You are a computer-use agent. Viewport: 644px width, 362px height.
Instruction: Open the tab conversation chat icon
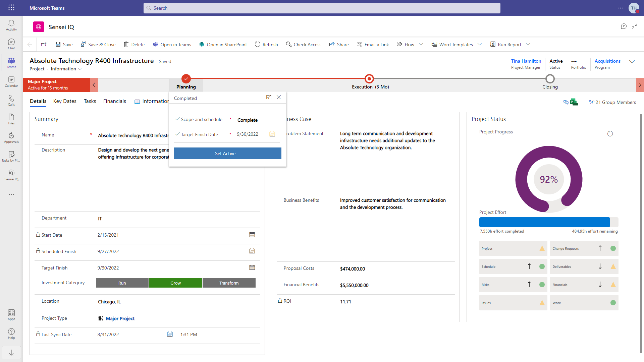[x=624, y=26]
